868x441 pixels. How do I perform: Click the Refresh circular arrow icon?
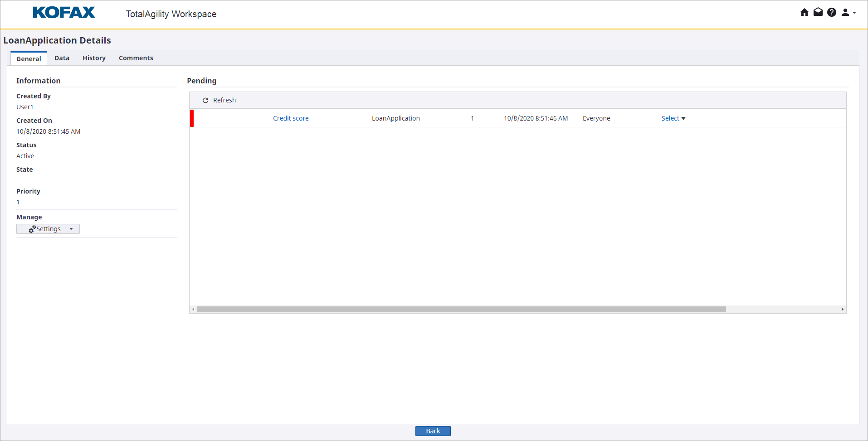point(205,100)
